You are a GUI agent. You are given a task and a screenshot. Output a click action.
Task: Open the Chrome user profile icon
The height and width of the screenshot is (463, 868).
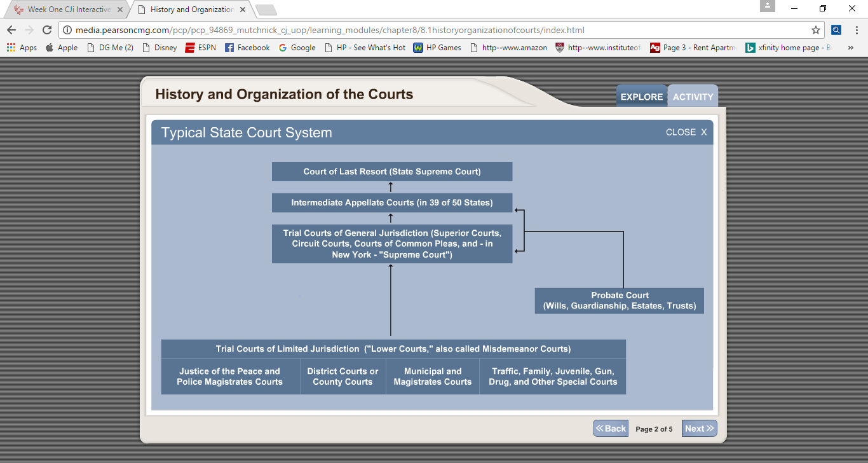coord(768,6)
